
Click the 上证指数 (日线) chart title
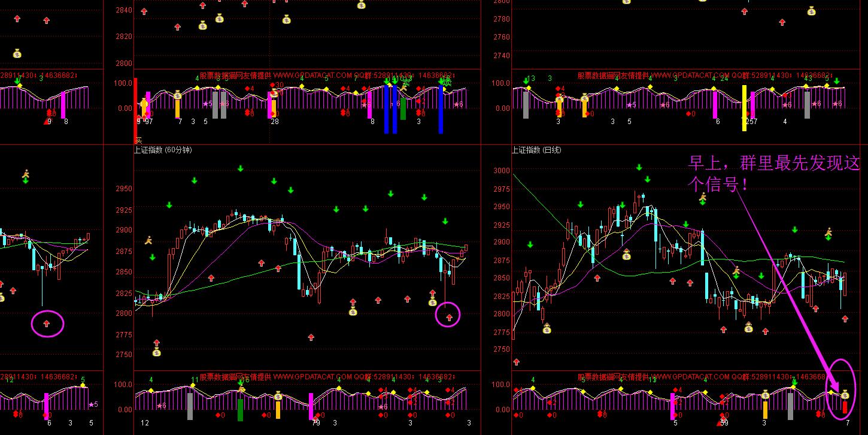(536, 150)
